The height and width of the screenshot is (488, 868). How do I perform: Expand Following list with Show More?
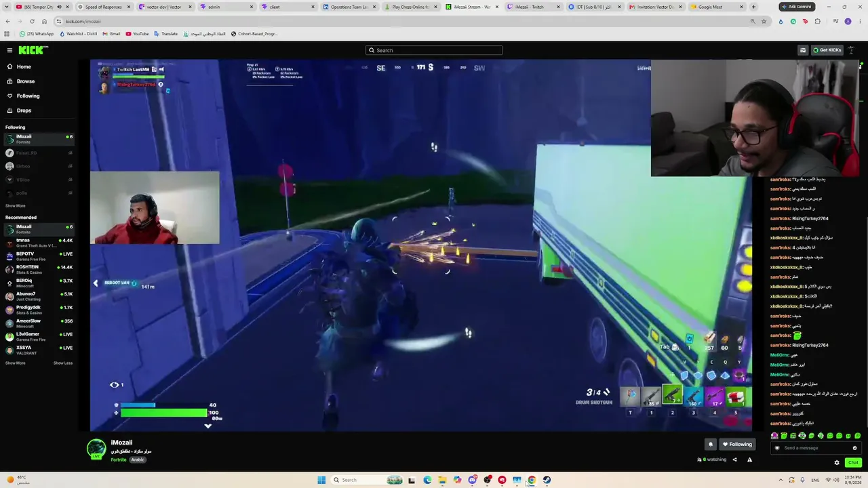[x=16, y=205]
